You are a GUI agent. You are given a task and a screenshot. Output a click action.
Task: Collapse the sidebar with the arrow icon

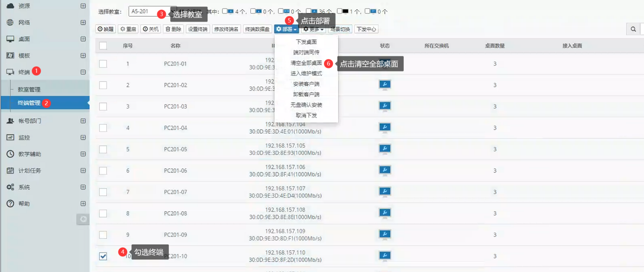(83, 219)
